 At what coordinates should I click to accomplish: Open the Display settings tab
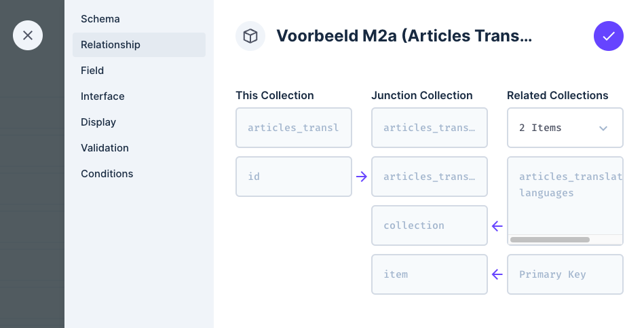pyautogui.click(x=98, y=122)
